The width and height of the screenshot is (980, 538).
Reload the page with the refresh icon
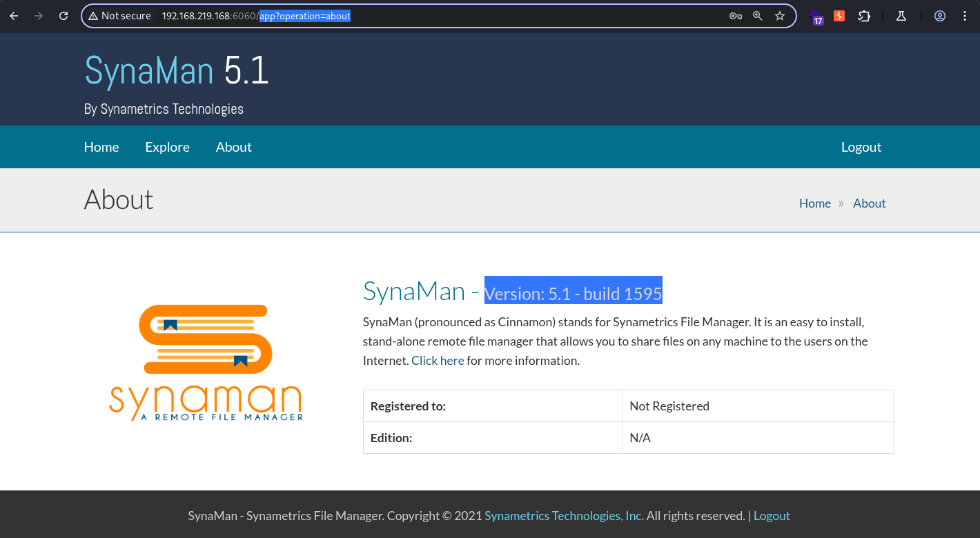(63, 16)
